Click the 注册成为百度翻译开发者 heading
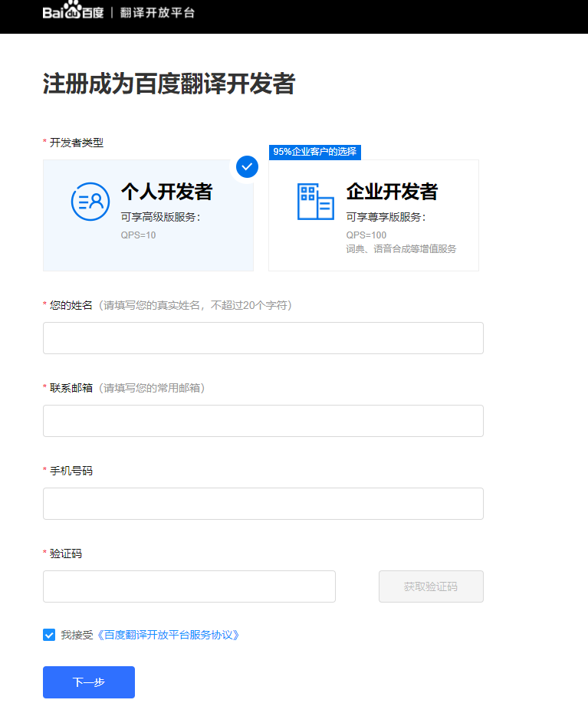Image resolution: width=588 pixels, height=703 pixels. [x=169, y=84]
